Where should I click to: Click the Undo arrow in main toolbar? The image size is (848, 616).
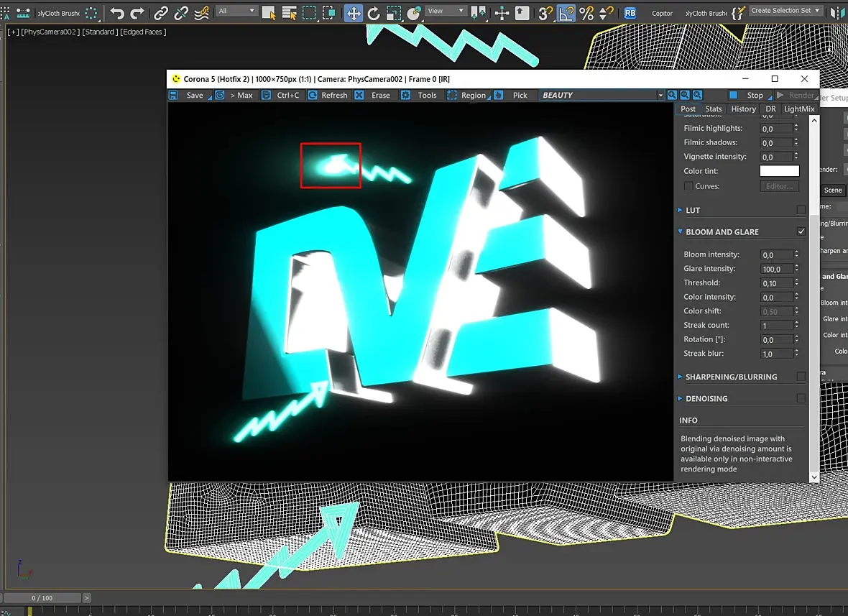click(117, 13)
